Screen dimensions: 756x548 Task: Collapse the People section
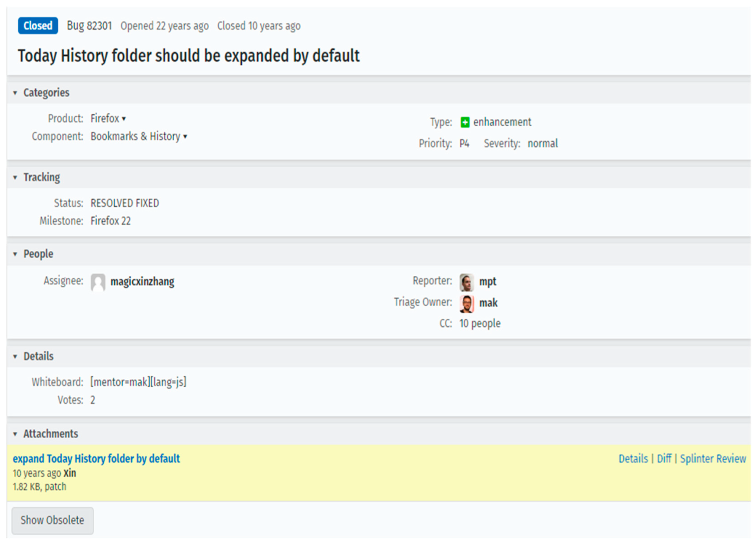tap(15, 254)
